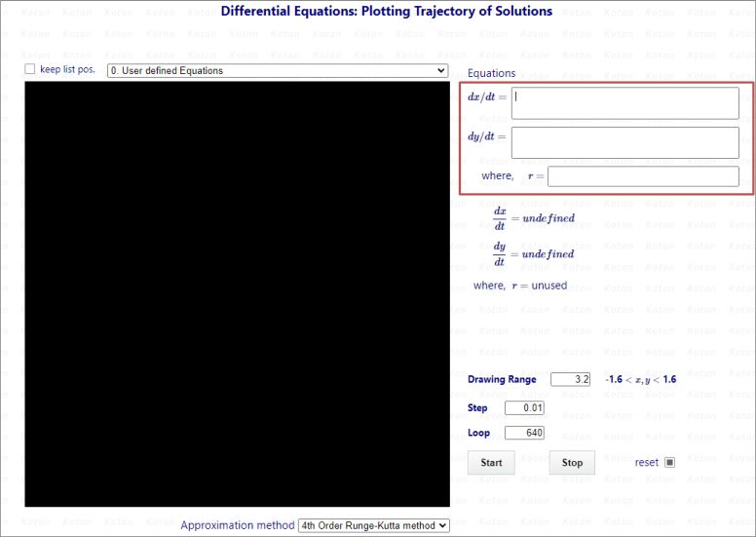756x537 pixels.
Task: Select the 'where, r =' input box
Action: 643,176
